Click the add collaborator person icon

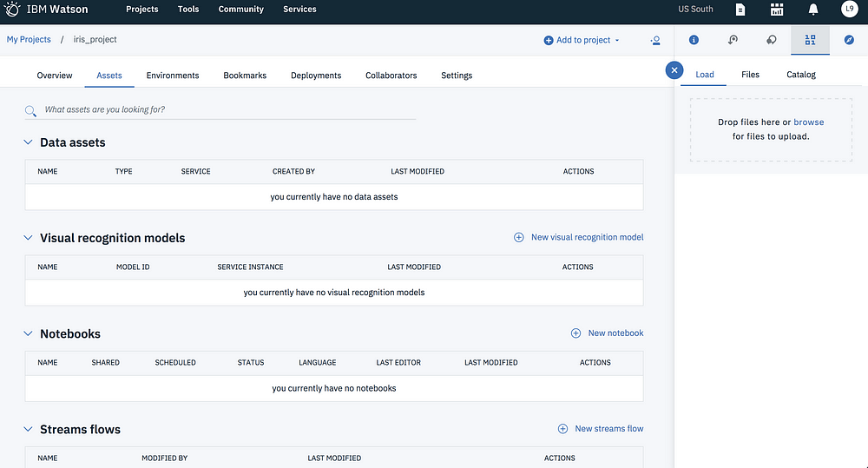[655, 41]
